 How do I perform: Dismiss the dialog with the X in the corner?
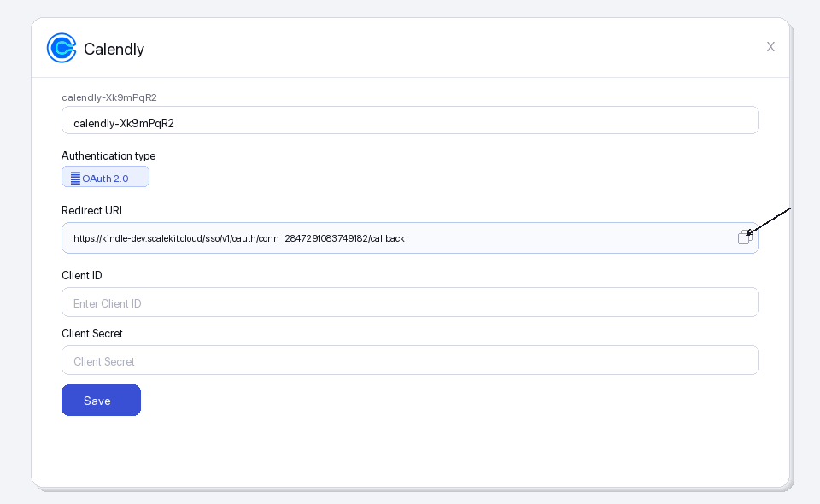pos(770,47)
